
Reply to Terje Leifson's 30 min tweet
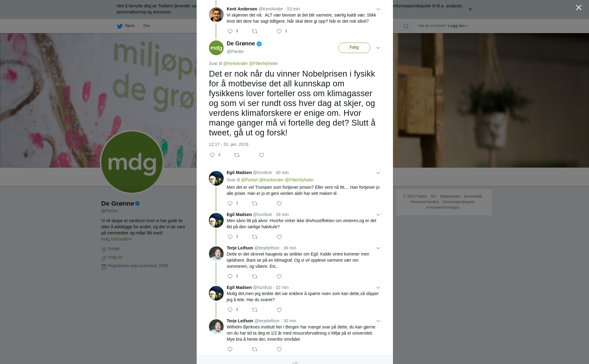tap(230, 349)
